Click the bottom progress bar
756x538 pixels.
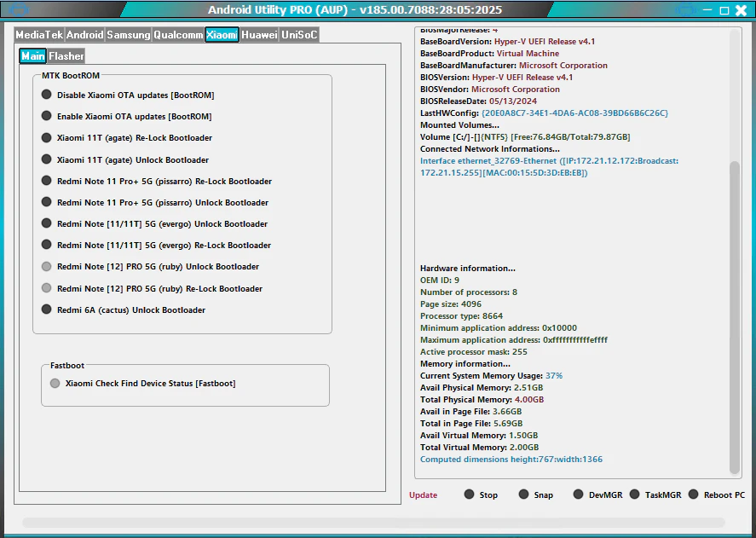(x=373, y=523)
